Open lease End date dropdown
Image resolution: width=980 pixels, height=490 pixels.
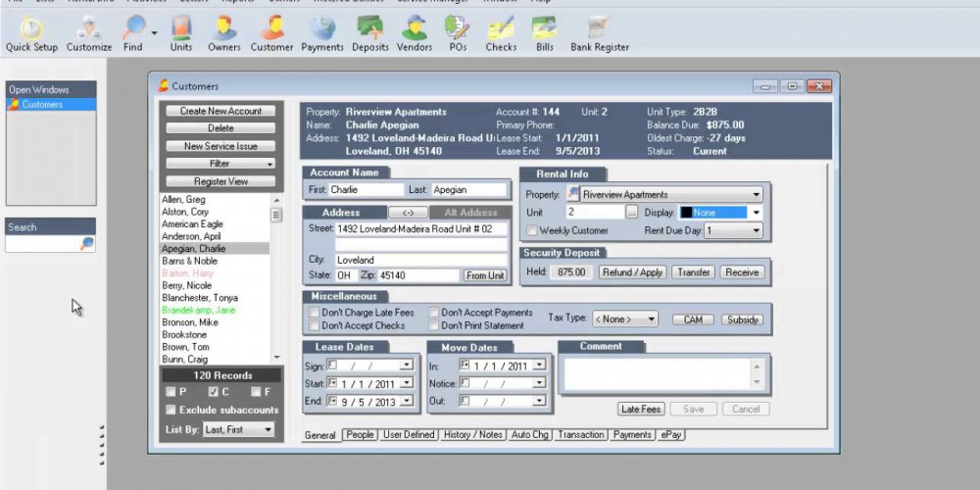407,401
